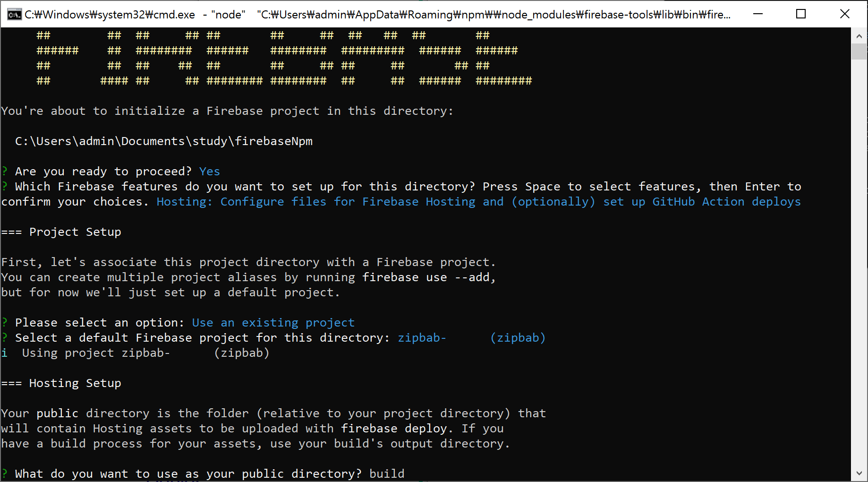The image size is (868, 482).
Task: Click the 'Yes' answer to proceed prompt
Action: coord(210,172)
